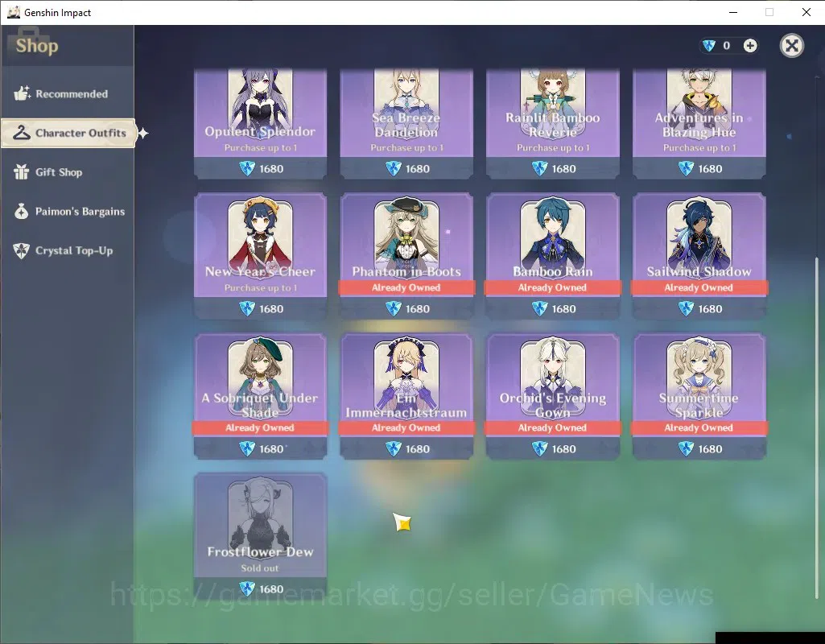825x644 pixels.
Task: Click the 1680 price under Frostflower Dew
Action: 271,589
